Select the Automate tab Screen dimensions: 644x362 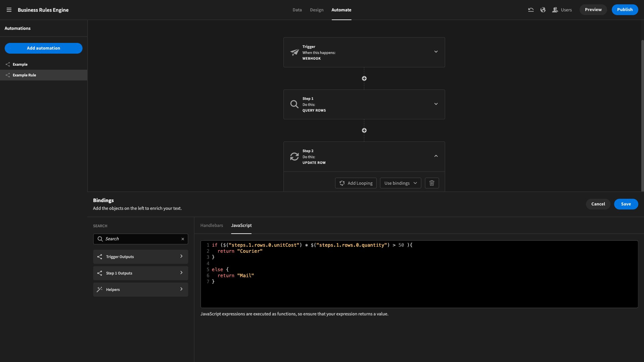click(x=341, y=10)
